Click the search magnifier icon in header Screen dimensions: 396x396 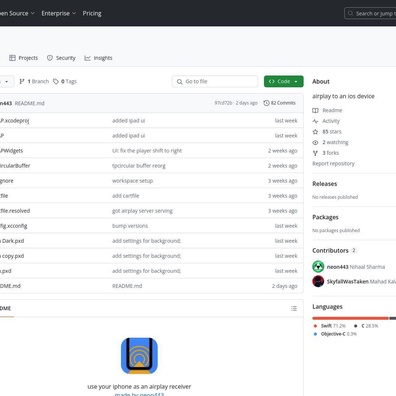(x=350, y=14)
